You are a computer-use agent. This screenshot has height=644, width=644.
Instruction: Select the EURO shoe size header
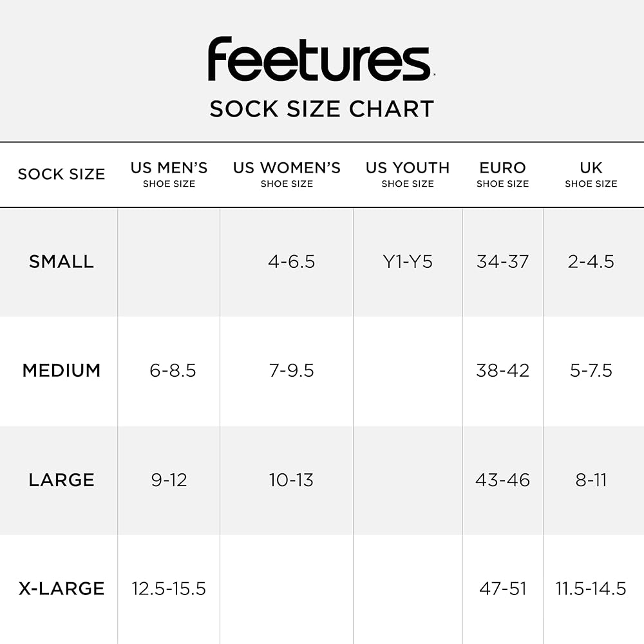click(502, 174)
